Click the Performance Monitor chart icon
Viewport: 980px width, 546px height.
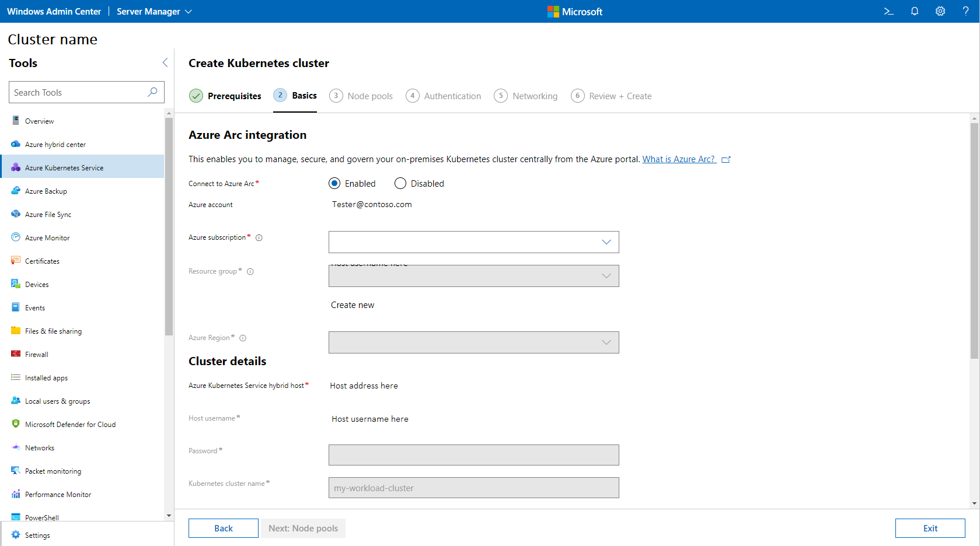16,494
